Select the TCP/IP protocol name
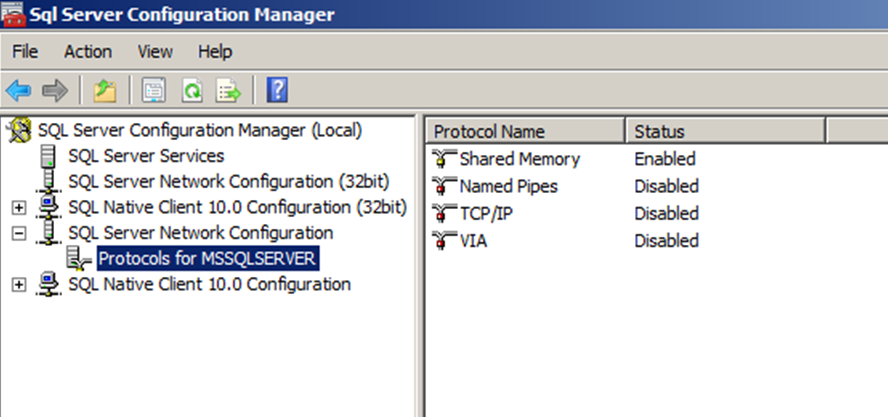 click(486, 214)
